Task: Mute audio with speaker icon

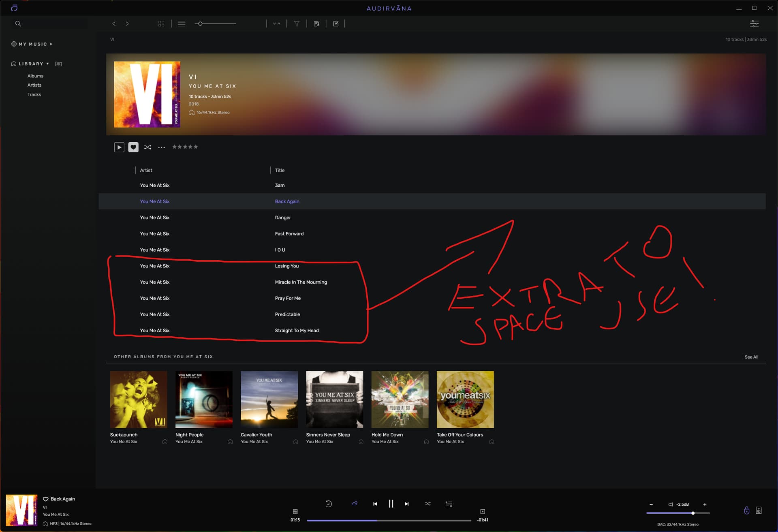Action: pyautogui.click(x=670, y=504)
